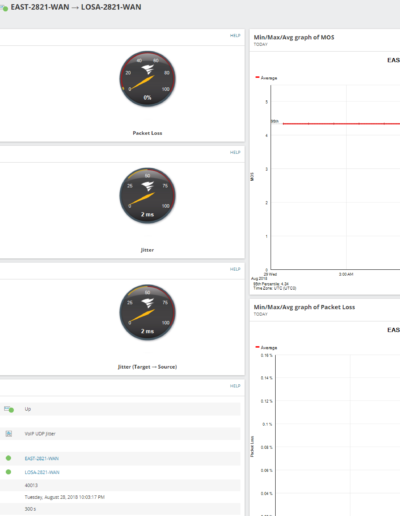Click the Jitter gauge showing 2 ms
400x516 pixels.
[x=148, y=196]
